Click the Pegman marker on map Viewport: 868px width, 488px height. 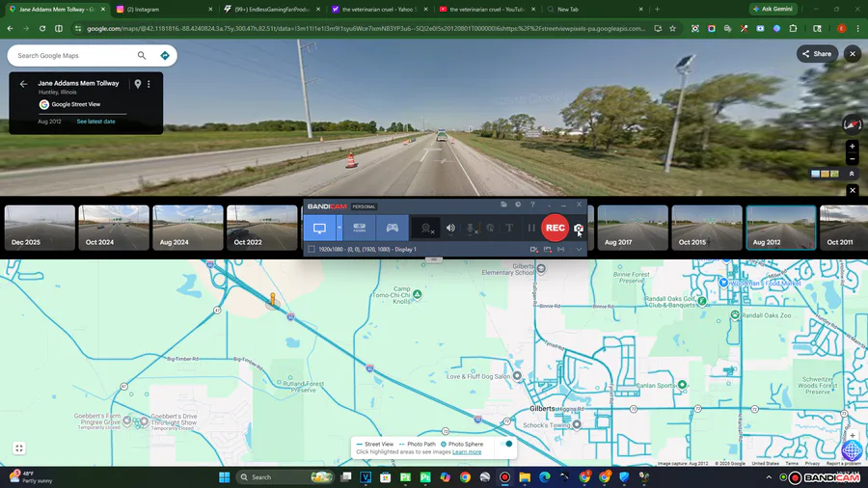point(272,299)
